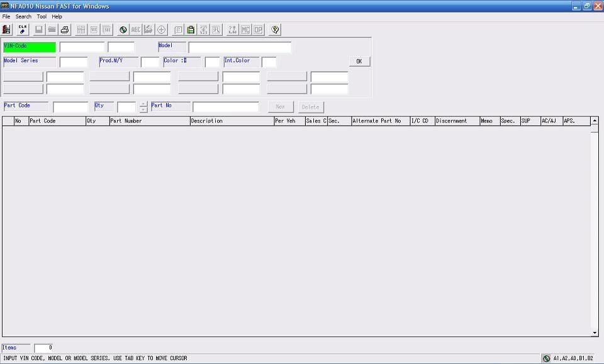604x364 pixels.
Task: Increase Qty with the up stepper arrow
Action: [143, 104]
